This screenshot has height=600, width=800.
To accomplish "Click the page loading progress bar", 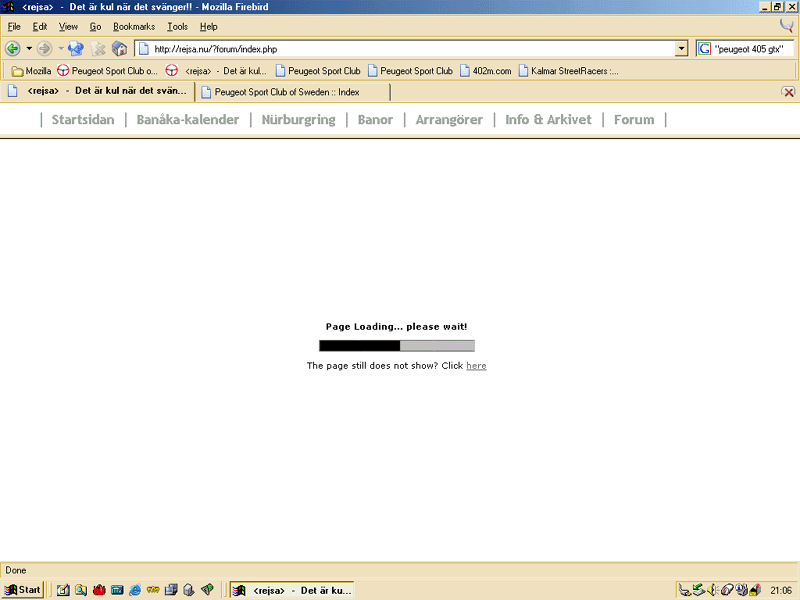I will [397, 346].
